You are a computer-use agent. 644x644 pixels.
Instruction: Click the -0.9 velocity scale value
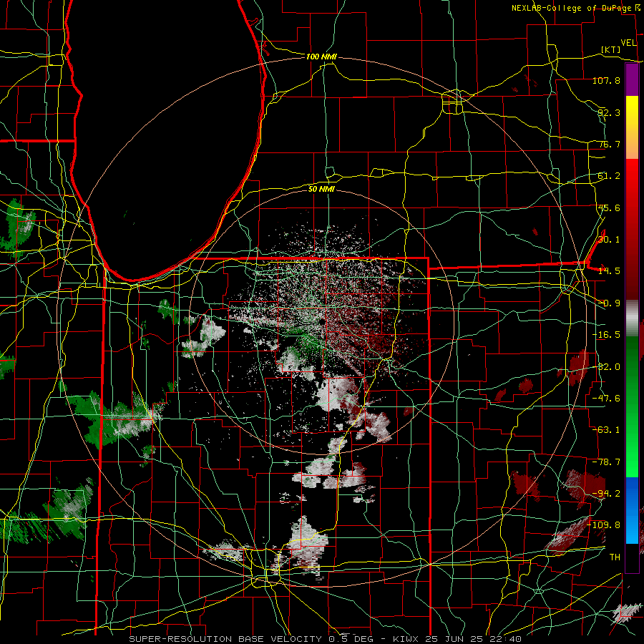coord(609,303)
